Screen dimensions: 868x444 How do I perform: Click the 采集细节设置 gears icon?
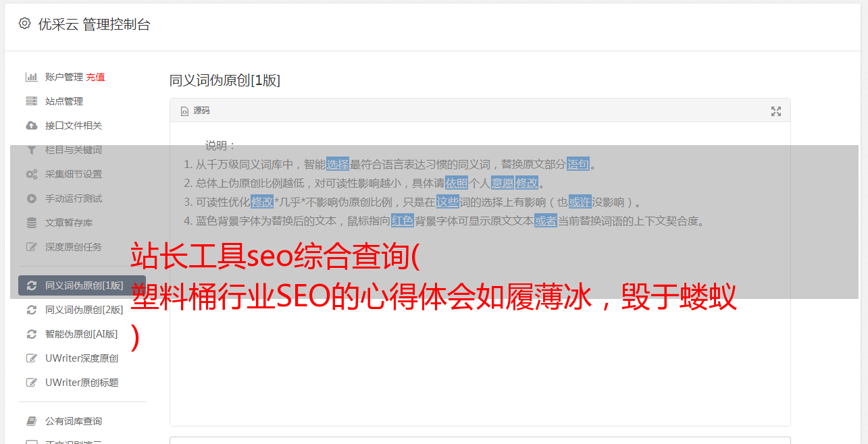click(x=31, y=174)
